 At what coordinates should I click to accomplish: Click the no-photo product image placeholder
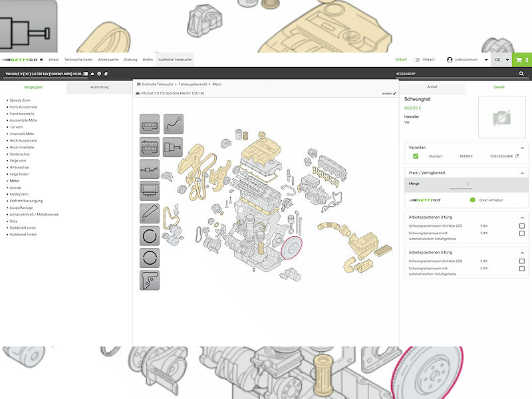pos(502,118)
